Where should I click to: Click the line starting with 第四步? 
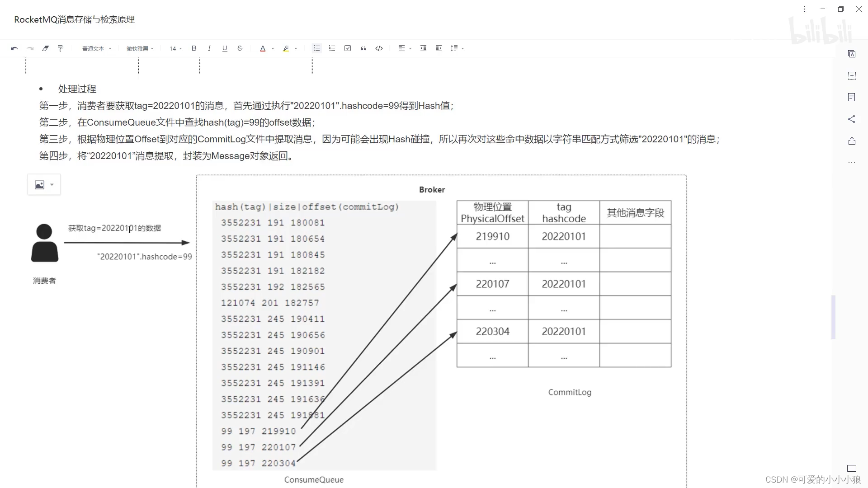pyautogui.click(x=168, y=156)
